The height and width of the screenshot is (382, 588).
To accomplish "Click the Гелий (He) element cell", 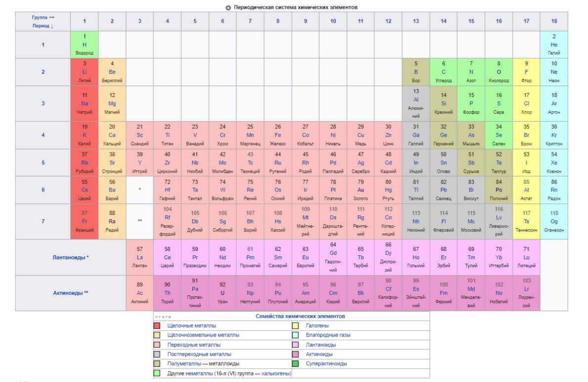I will 554,45.
